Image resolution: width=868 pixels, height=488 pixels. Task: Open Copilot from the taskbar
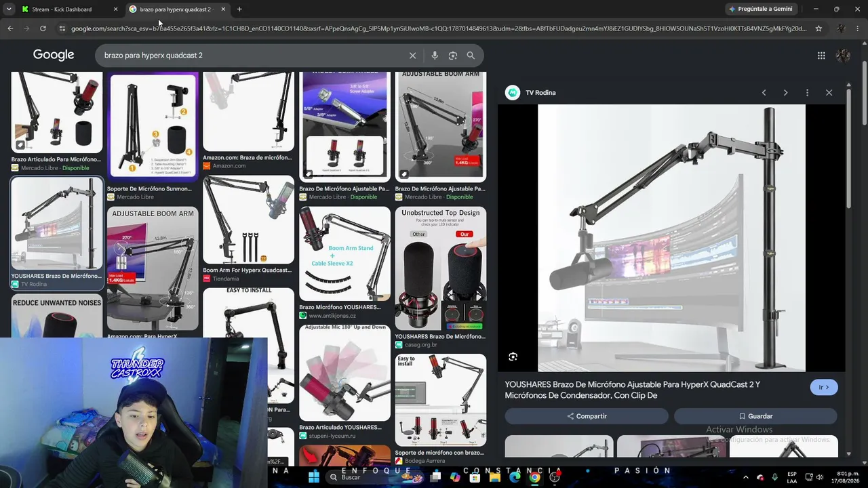tap(455, 477)
